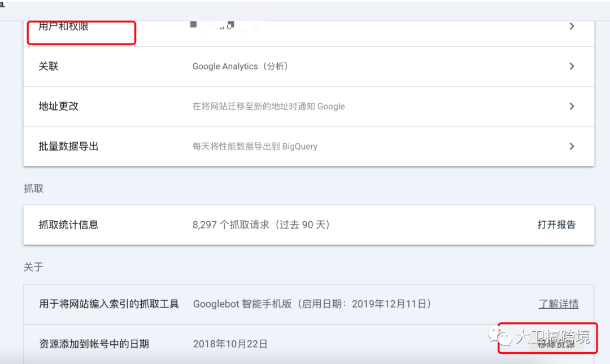
Task: Open the 抓取统计信息 crawl stats row
Action: tap(68, 225)
